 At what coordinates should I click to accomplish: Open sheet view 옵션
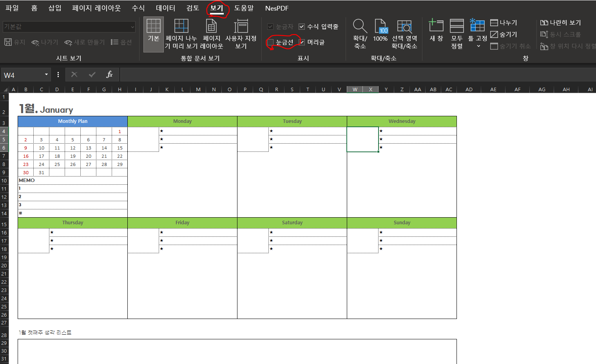coord(121,42)
